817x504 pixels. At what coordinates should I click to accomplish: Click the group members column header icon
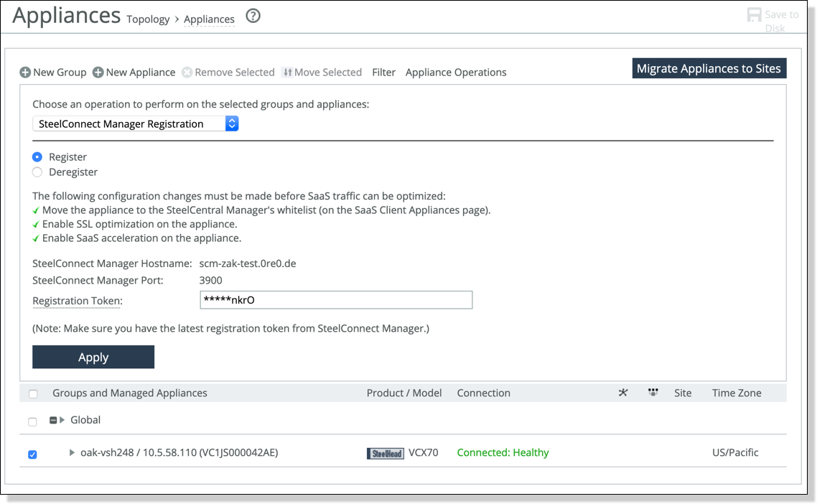pyautogui.click(x=653, y=393)
